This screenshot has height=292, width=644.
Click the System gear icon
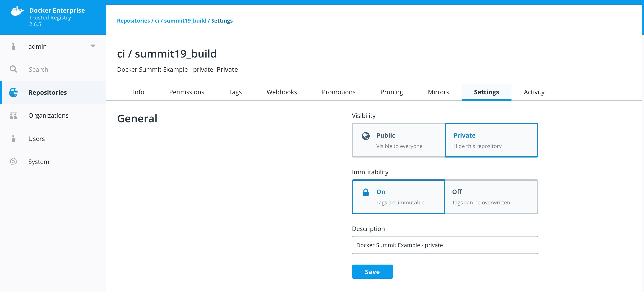coord(13,162)
